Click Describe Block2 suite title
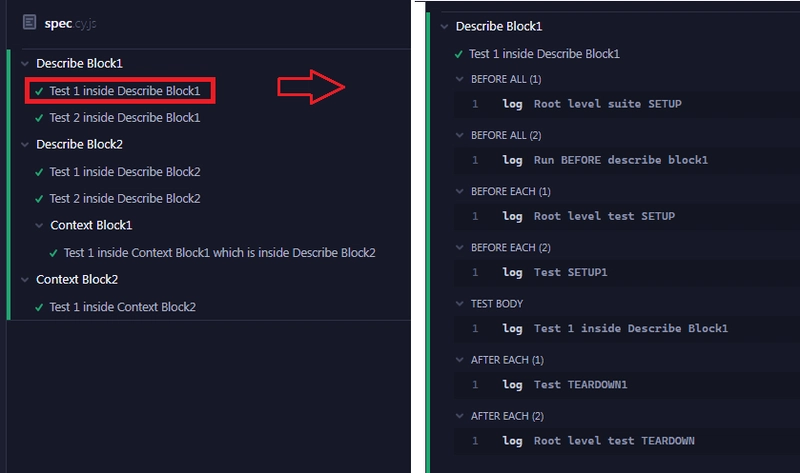This screenshot has height=473, width=800. tap(80, 144)
